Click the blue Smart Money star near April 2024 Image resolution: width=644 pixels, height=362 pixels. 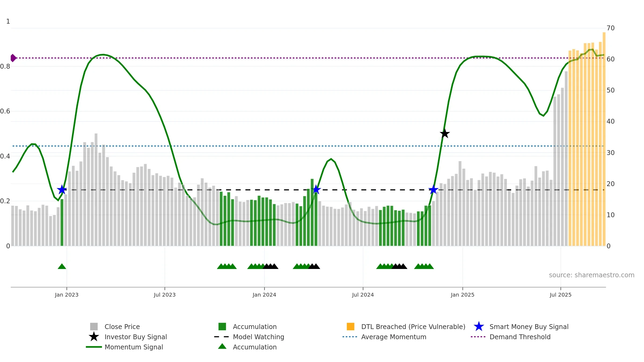point(316,190)
